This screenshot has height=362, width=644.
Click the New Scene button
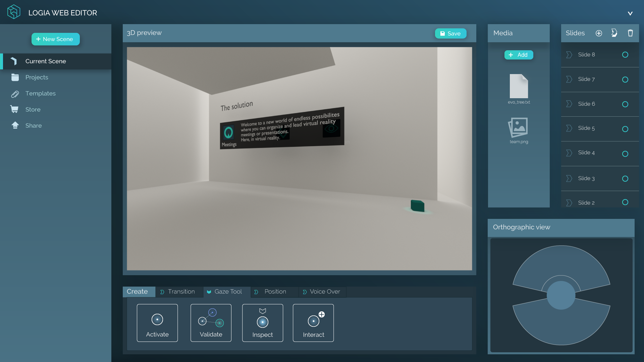56,39
